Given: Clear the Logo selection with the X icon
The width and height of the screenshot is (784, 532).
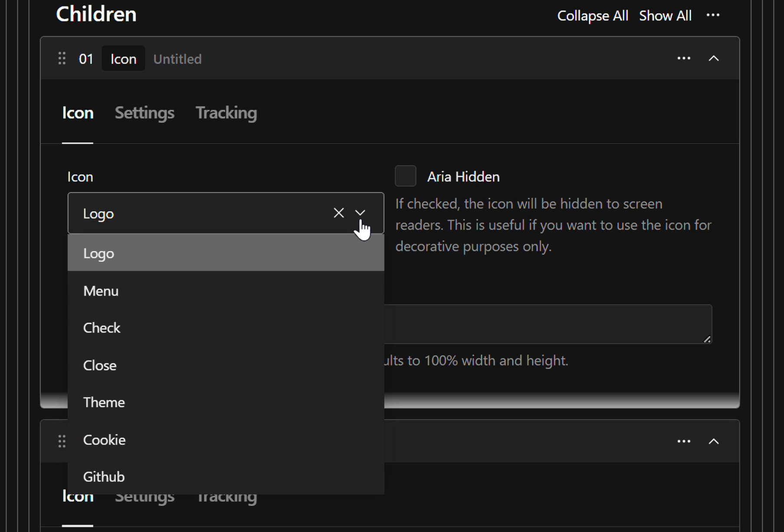Looking at the screenshot, I should [339, 213].
